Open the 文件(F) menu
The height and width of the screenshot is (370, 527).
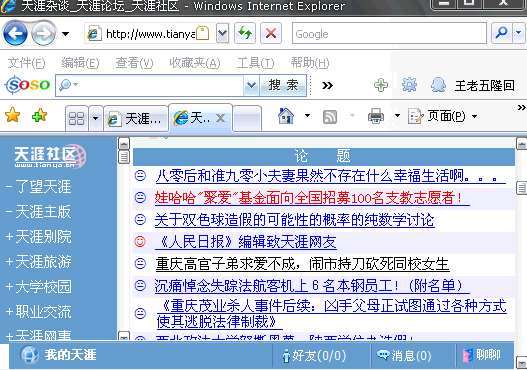[26, 63]
